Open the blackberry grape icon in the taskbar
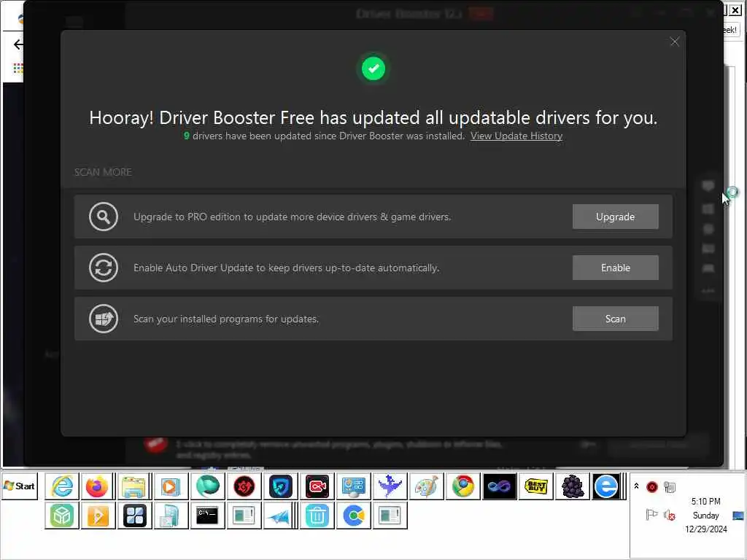The height and width of the screenshot is (560, 747). pyautogui.click(x=572, y=486)
